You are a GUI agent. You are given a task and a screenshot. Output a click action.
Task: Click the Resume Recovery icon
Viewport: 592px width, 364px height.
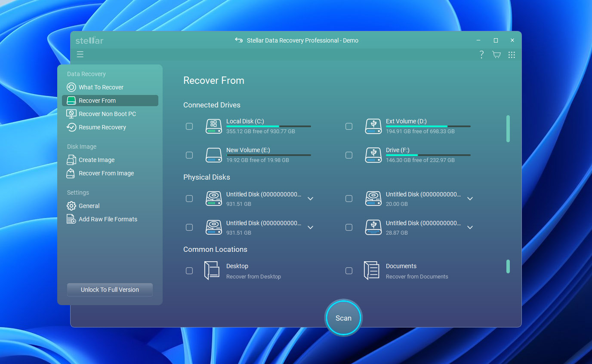[71, 127]
